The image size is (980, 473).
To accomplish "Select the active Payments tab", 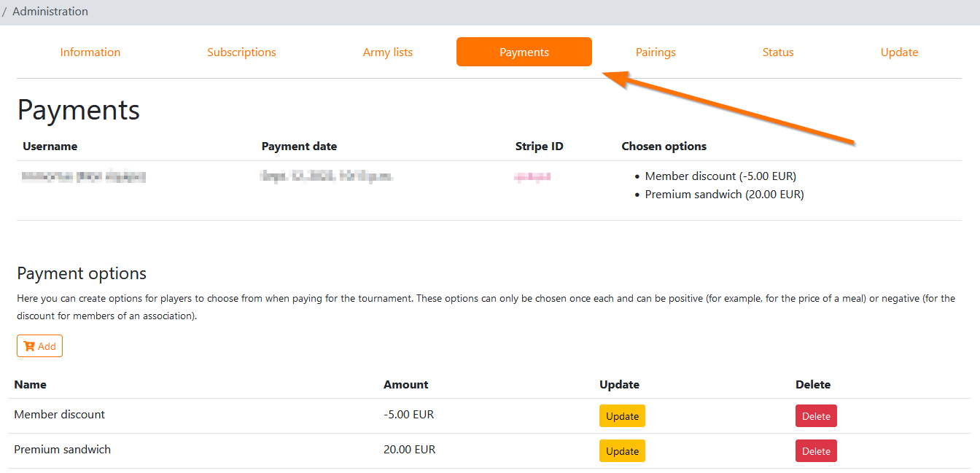I will [524, 52].
